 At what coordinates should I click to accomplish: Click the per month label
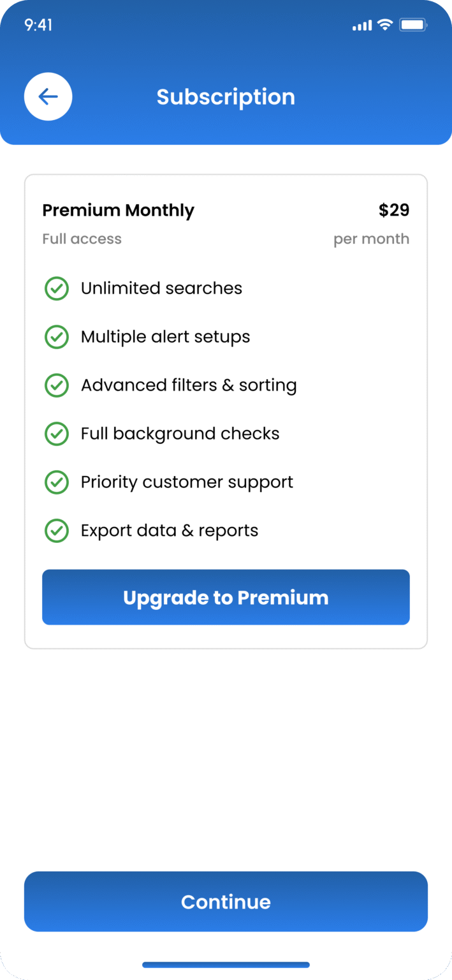pos(371,239)
